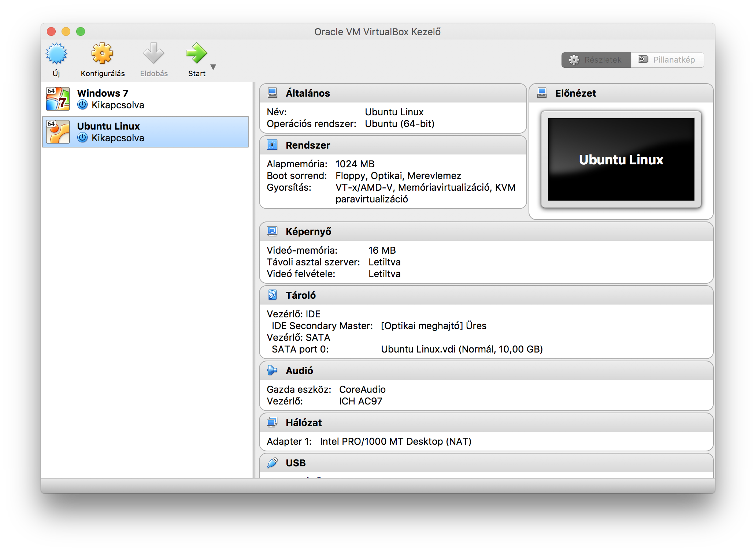
Task: Click 'Intel PRO/1000 MT Desktop (NAT)' adapter
Action: pos(396,441)
